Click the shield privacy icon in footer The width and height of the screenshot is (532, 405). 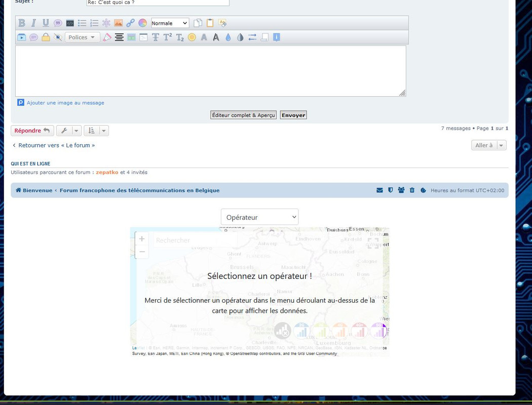click(391, 190)
